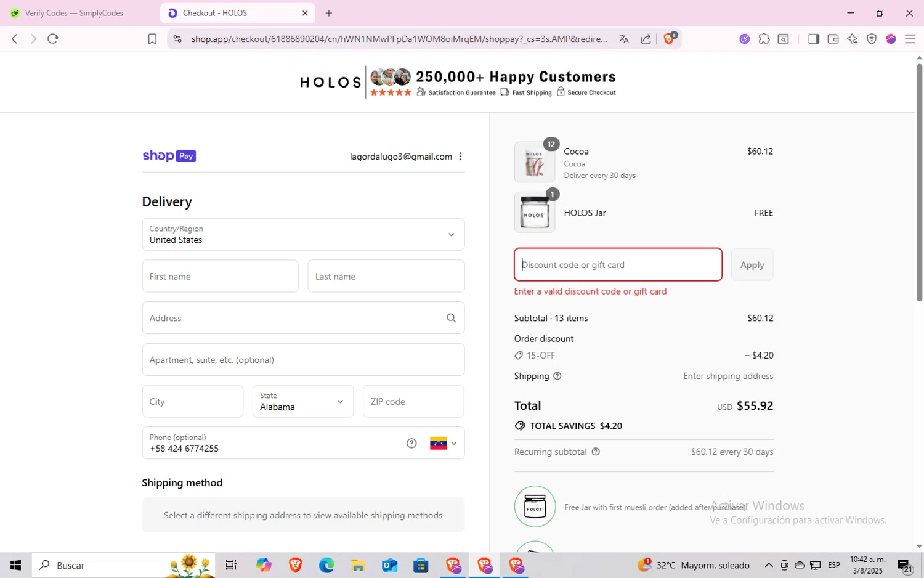Viewport: 924px width, 578px height.
Task: Click the translate page icon
Action: click(624, 39)
